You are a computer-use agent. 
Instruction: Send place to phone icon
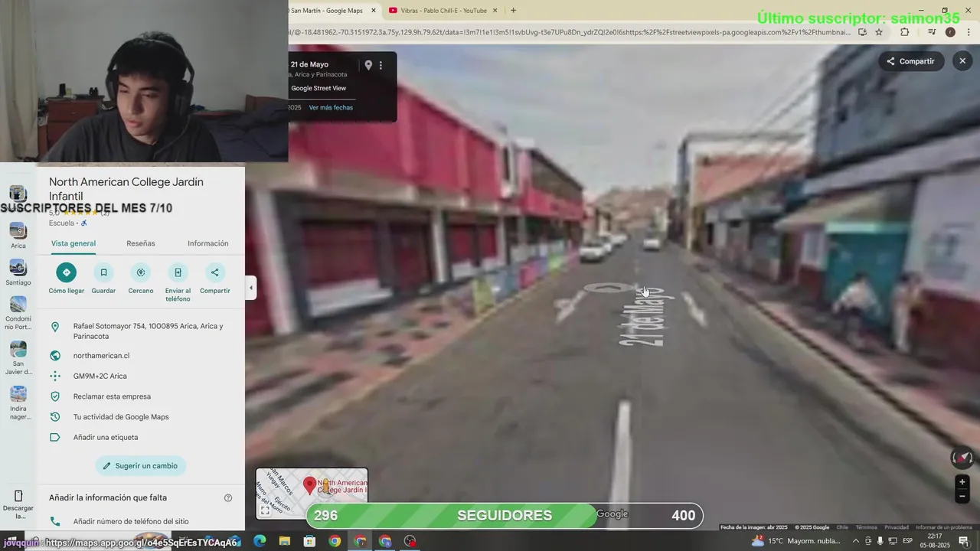coord(178,272)
